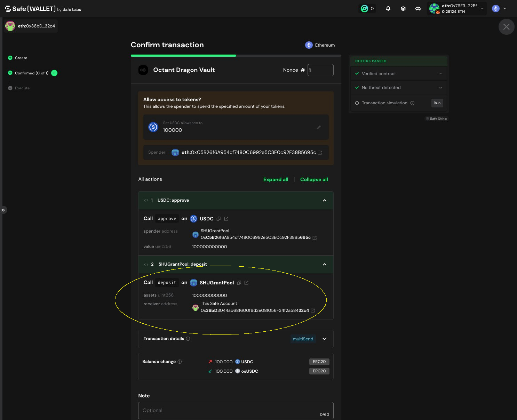Click the Nonce input field

[320, 70]
